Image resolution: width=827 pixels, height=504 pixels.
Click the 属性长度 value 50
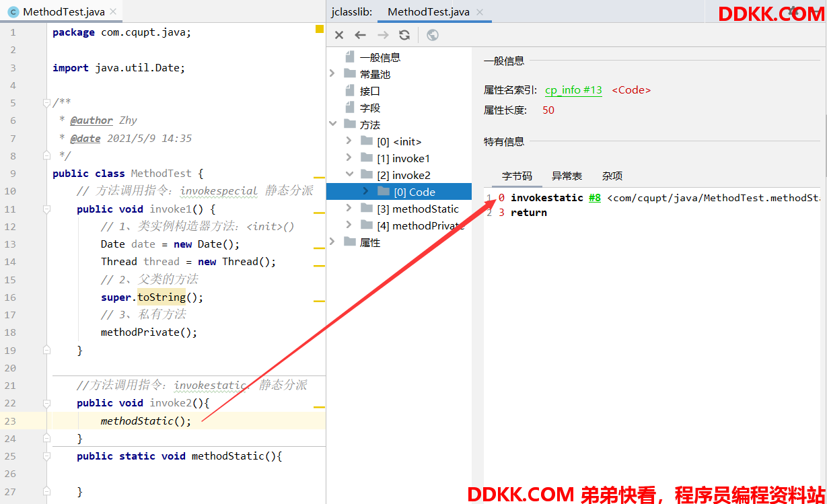tap(548, 110)
